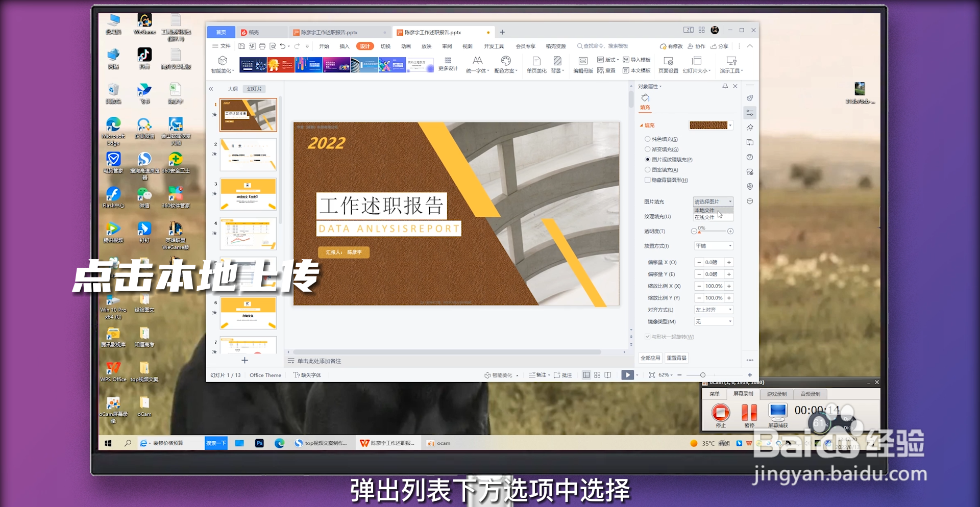
Task: Click print preview icon in quick toolbar
Action: pos(273,46)
